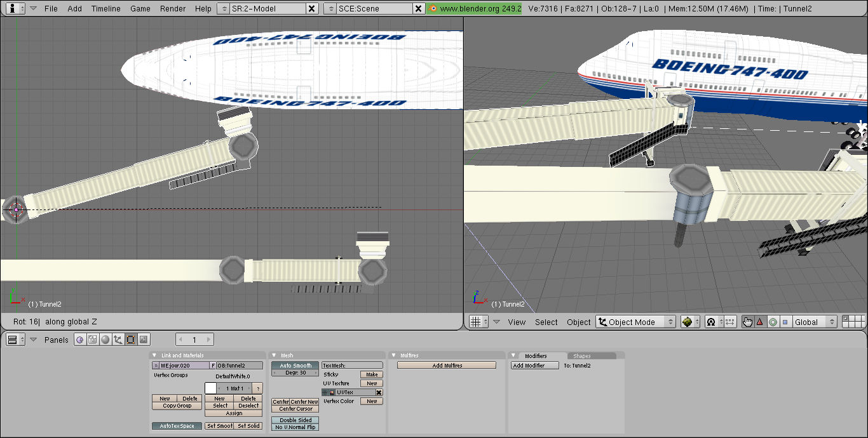Collapse the Mesh panel

point(275,355)
